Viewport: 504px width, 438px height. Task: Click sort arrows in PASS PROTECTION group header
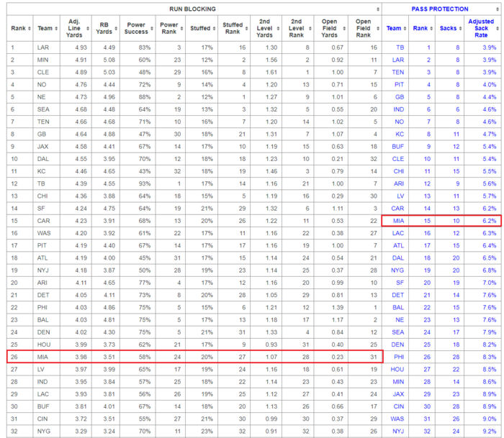tap(498, 9)
